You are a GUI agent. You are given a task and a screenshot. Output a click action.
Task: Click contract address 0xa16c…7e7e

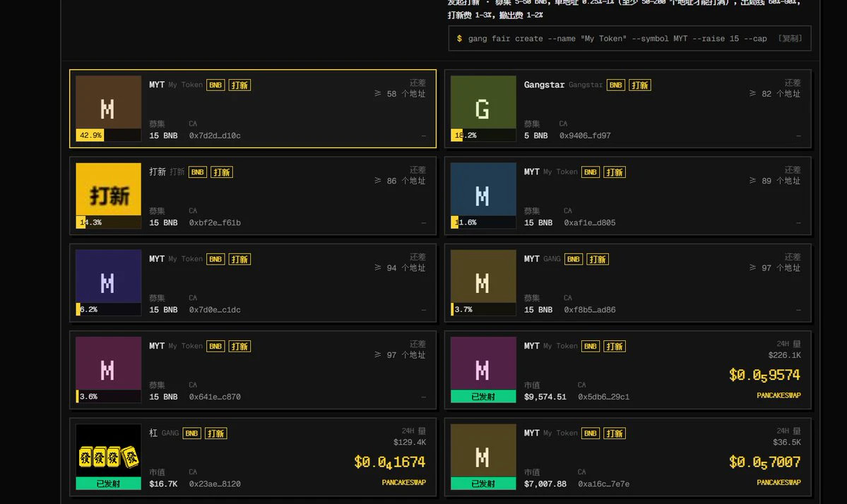[x=604, y=484]
